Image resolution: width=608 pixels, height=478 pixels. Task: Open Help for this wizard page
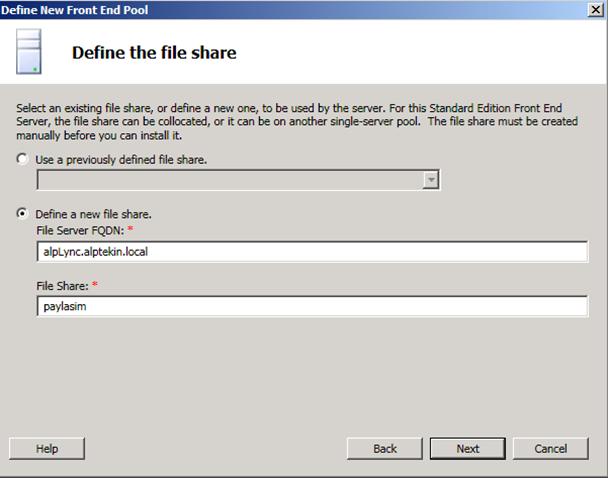pos(47,449)
